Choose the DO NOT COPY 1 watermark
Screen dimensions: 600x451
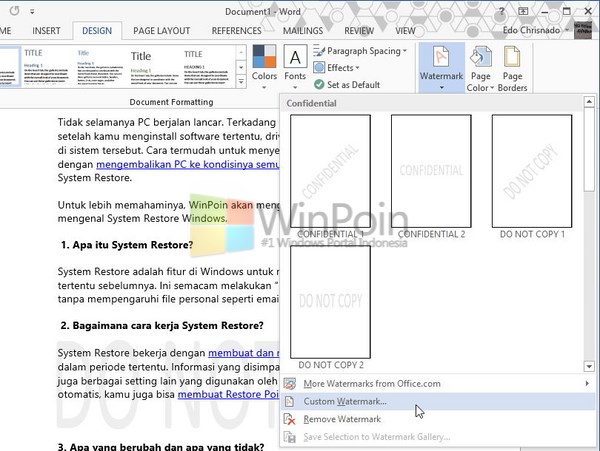(x=532, y=171)
